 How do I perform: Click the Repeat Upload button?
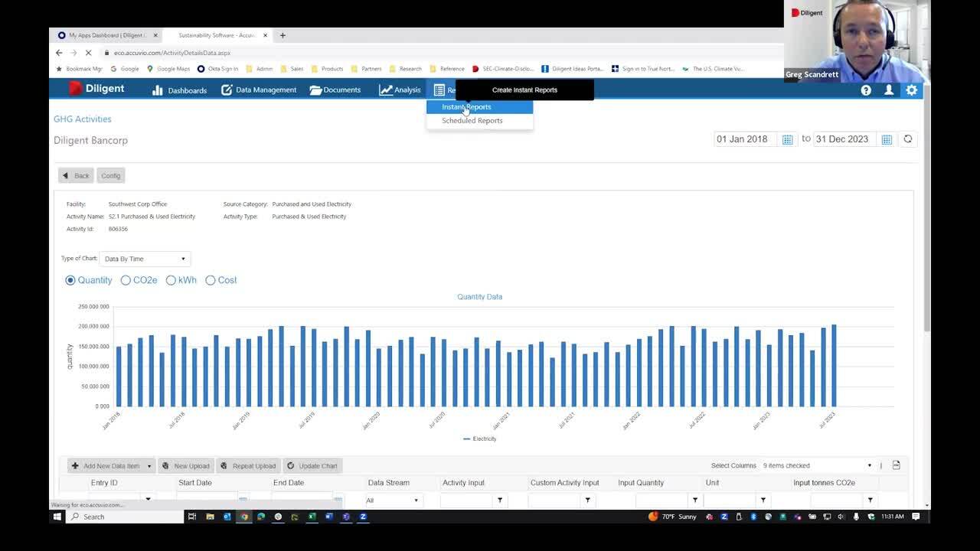coord(248,465)
